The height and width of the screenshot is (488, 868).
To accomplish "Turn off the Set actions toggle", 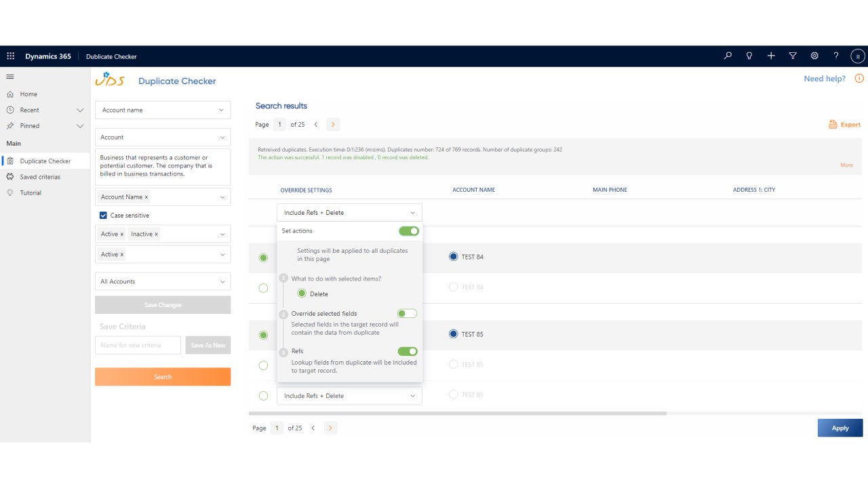I will (x=409, y=231).
